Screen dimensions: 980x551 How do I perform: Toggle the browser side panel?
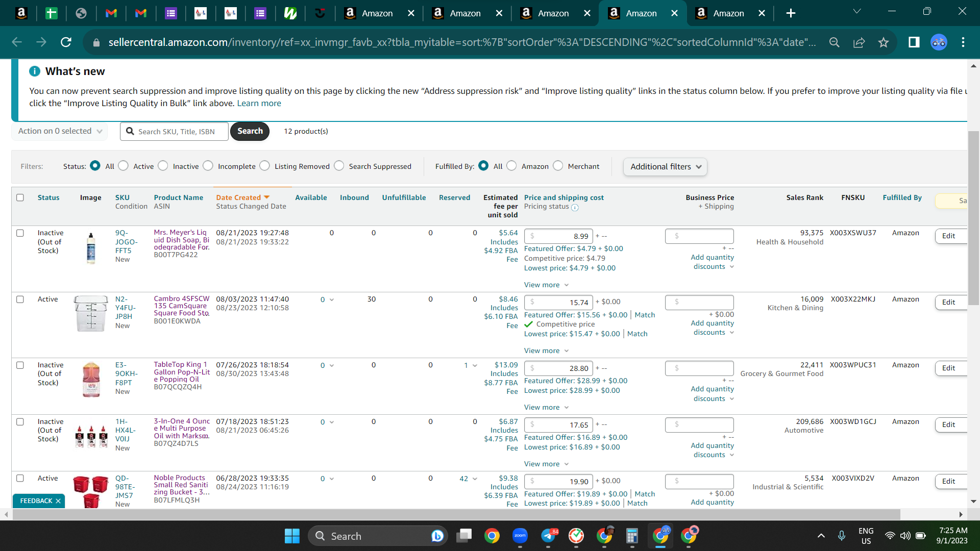tap(914, 42)
